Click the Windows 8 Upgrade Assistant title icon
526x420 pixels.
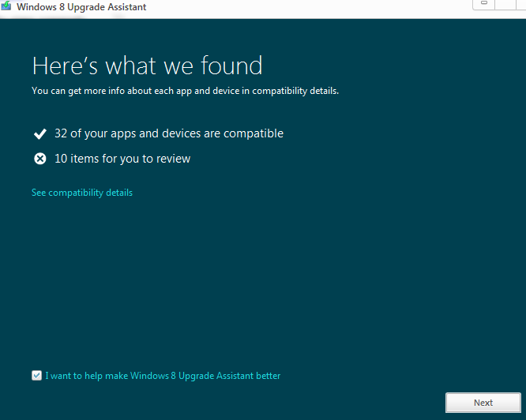[x=6, y=6]
